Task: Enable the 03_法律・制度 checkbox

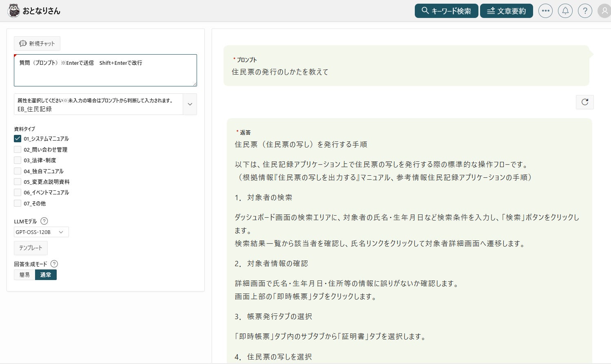Action: point(18,160)
